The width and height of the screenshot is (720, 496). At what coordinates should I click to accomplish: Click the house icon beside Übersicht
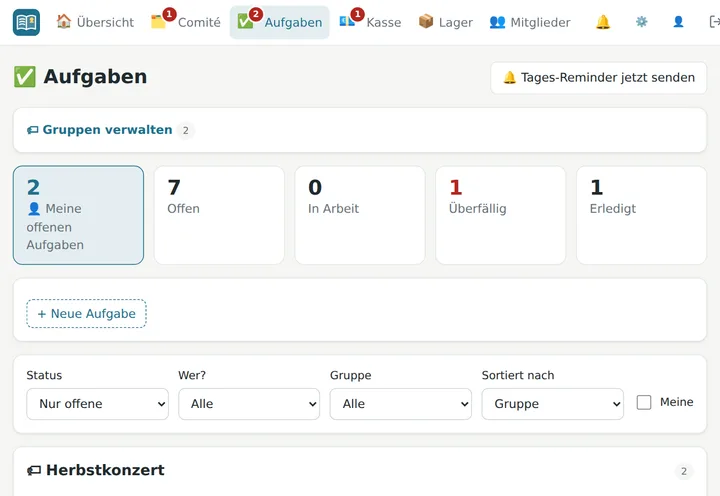tap(64, 21)
